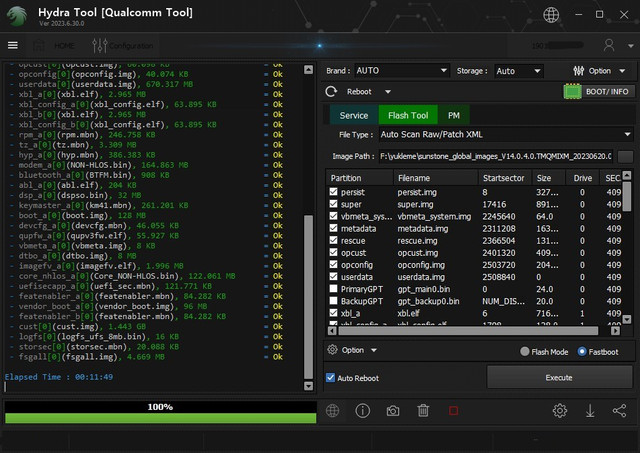Expand the Reboot dropdown arrow

coord(387,92)
